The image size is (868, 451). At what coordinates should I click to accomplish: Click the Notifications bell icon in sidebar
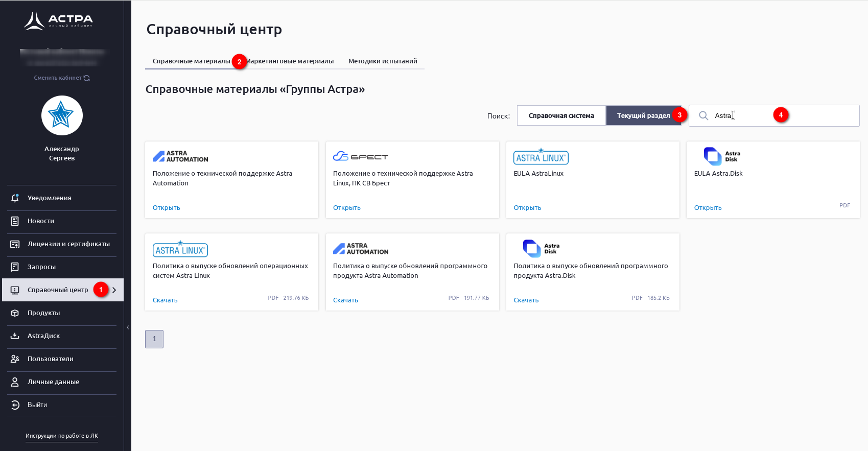[x=15, y=198]
